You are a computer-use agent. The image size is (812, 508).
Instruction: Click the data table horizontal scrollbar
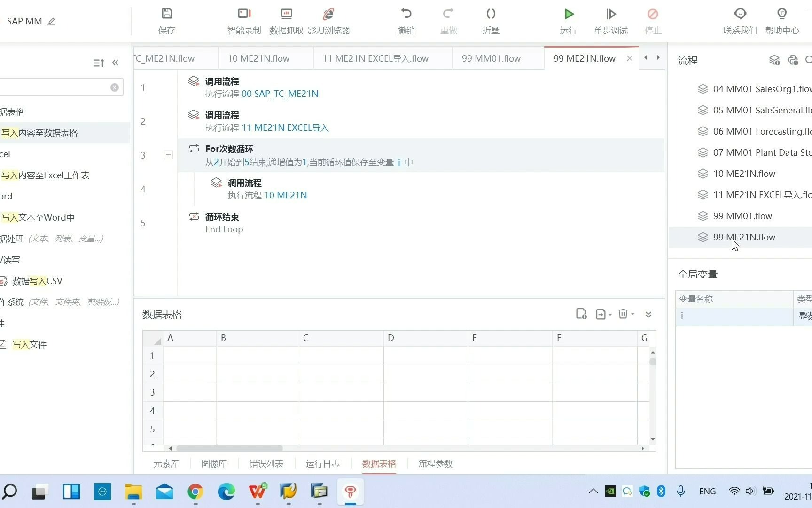pyautogui.click(x=229, y=448)
